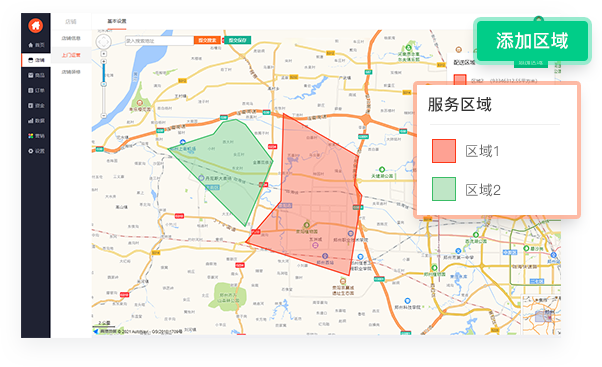Open 设置 settings with gear icon

coord(36,151)
